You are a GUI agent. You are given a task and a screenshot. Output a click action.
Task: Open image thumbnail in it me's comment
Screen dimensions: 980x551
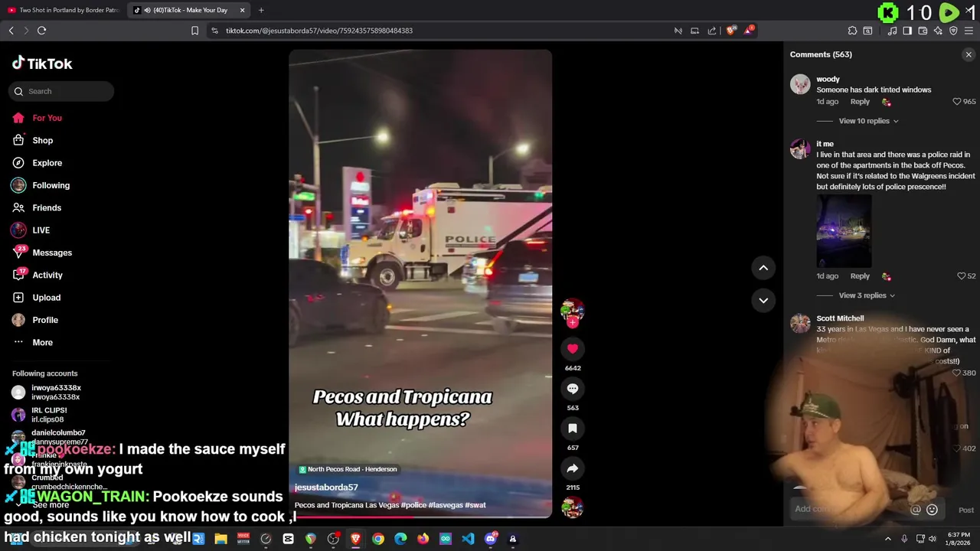coord(844,230)
